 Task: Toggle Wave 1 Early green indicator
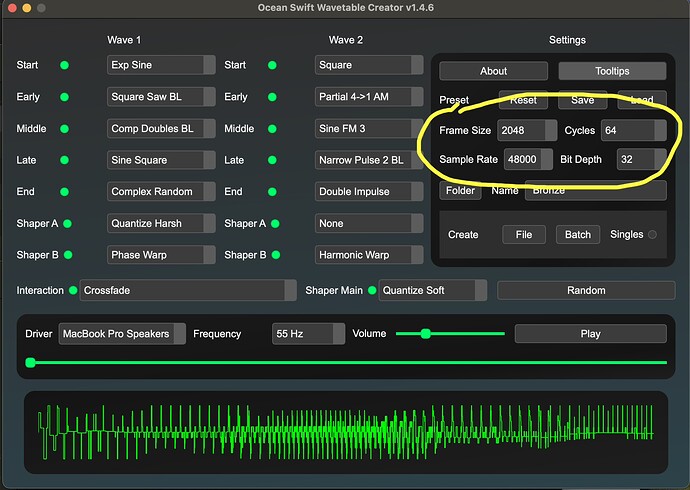pos(64,97)
